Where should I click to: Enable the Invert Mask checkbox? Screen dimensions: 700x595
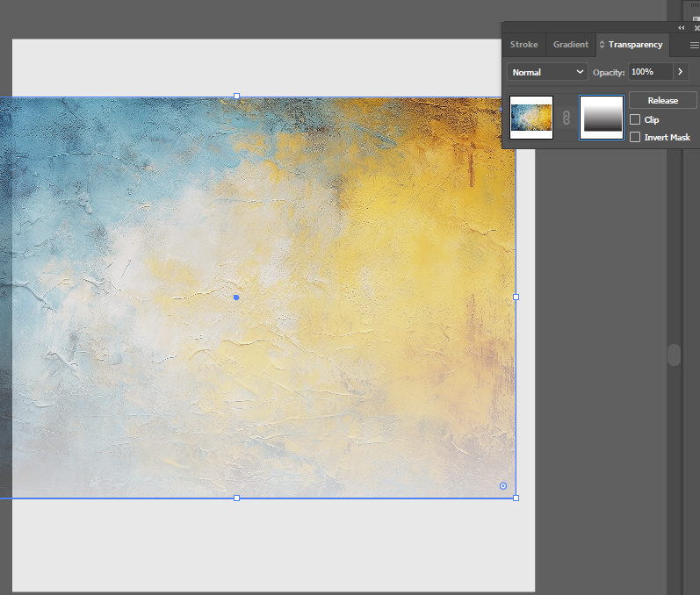pos(635,137)
